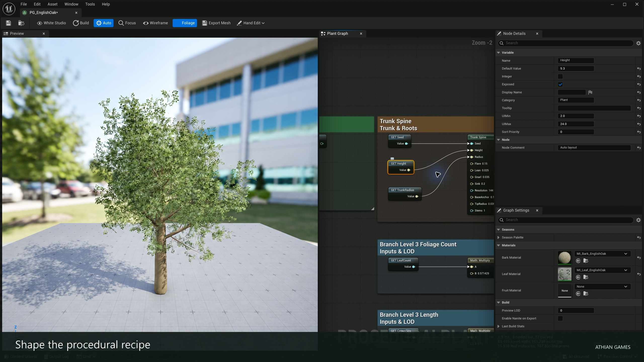Click the Browse to asset icon in toolbar

click(21, 23)
